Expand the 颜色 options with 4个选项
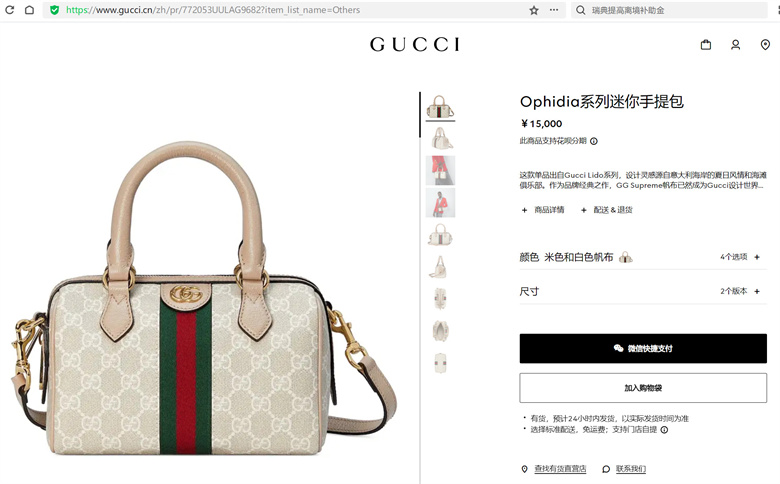 [643, 257]
